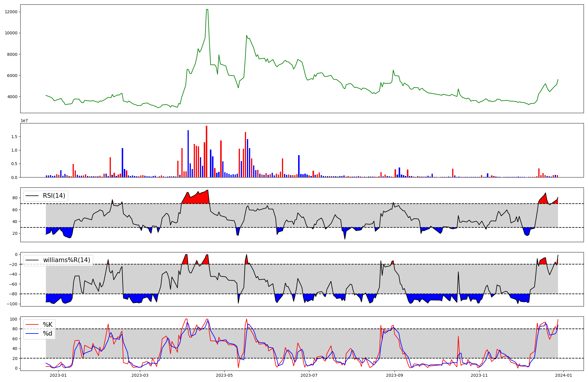The image size is (588, 382).
Task: Click the 12000 price axis tick label
Action: coord(11,12)
